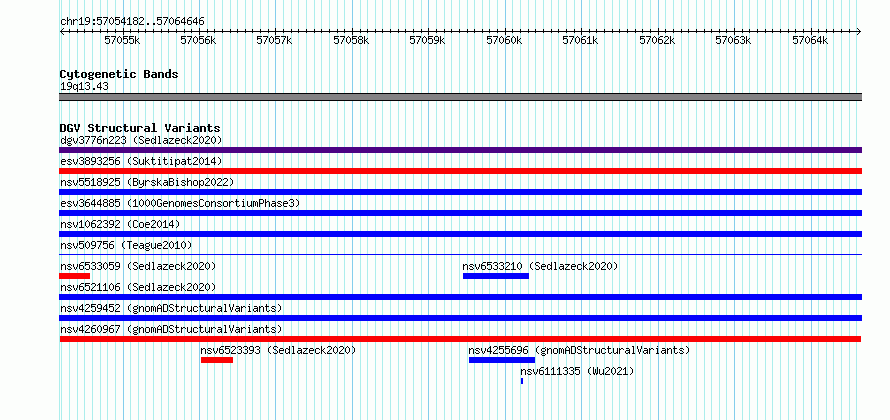The width and height of the screenshot is (890, 420).
Task: Click the red nsv4260967 variant bar
Action: tap(460, 339)
